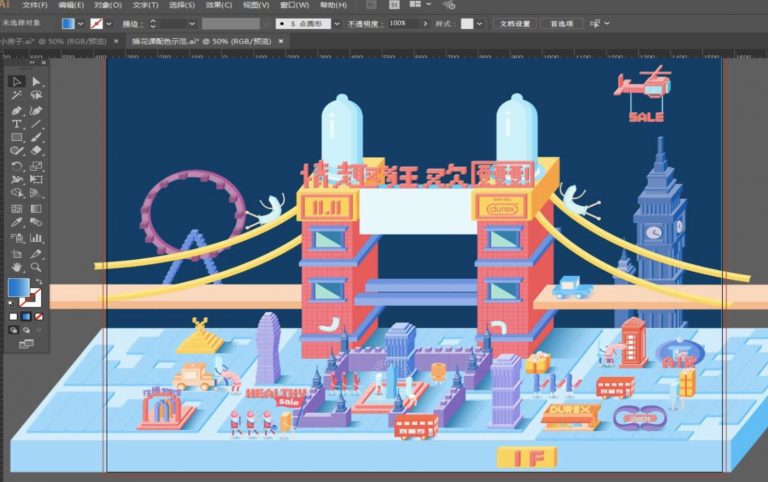
Task: Select the Zoom magnifier tool
Action: [36, 267]
